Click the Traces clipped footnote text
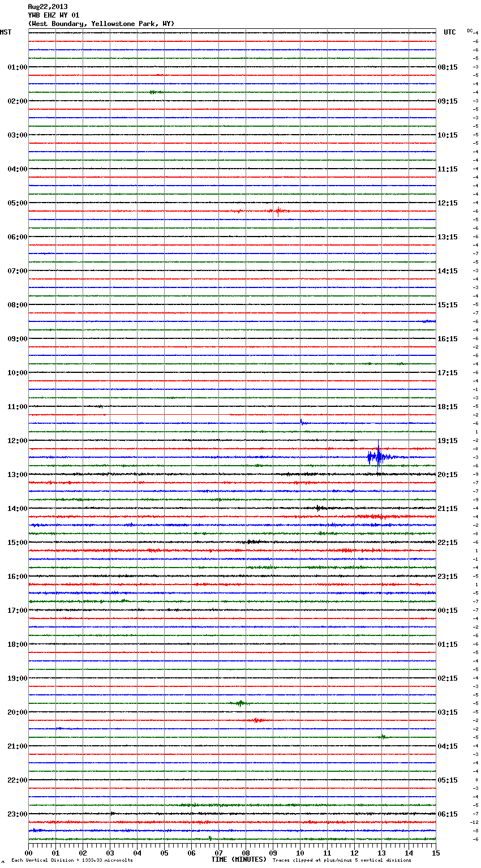Viewport: 481px width, 868px height. coord(342,860)
